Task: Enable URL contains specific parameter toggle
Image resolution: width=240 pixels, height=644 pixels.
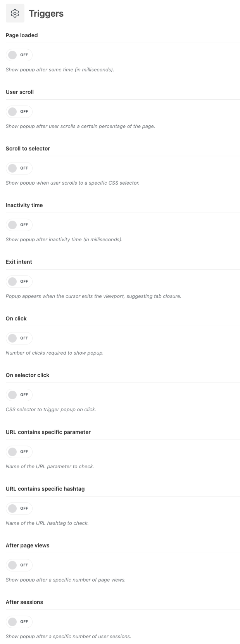Action: [19, 452]
